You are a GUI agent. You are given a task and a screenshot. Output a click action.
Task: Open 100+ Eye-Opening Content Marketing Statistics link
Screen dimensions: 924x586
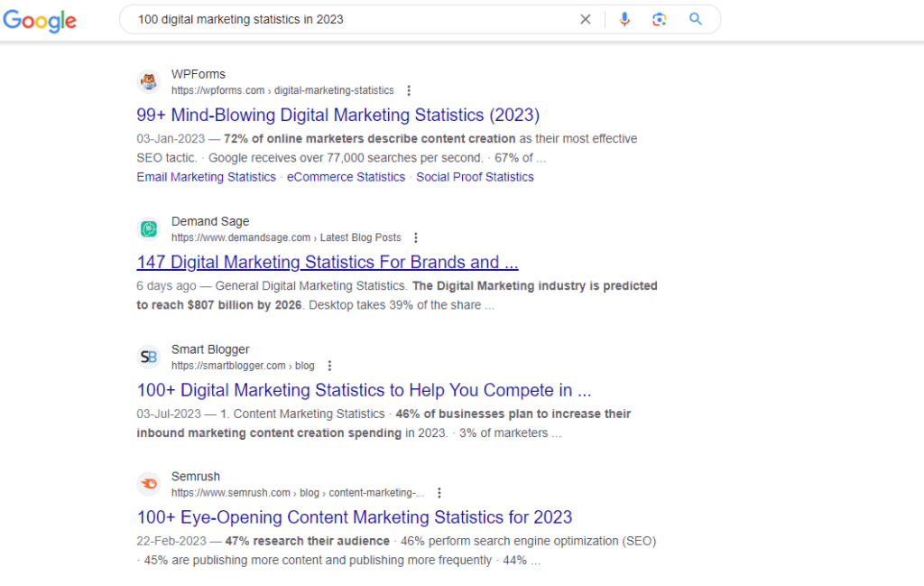(x=354, y=517)
